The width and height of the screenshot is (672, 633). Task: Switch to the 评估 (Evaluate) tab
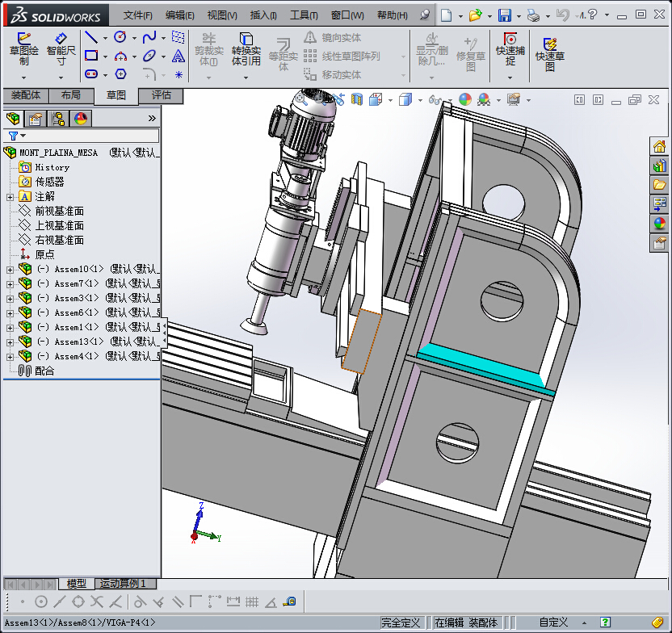point(162,95)
